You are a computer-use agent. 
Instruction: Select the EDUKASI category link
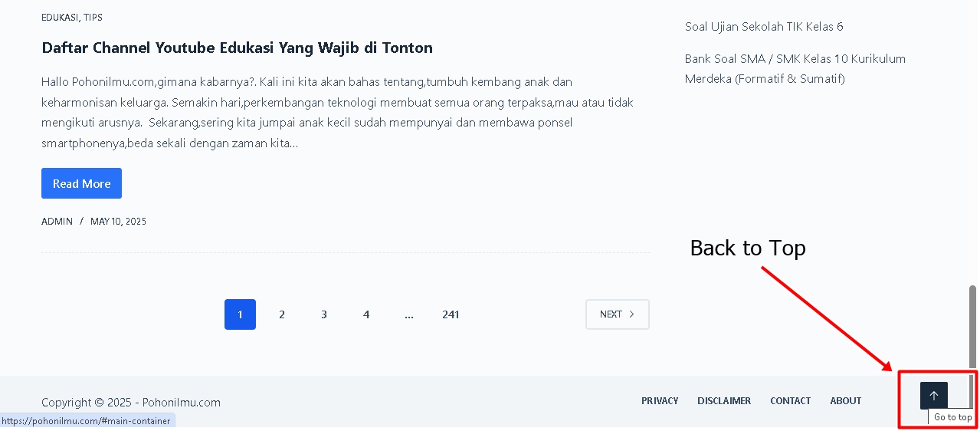coord(60,17)
